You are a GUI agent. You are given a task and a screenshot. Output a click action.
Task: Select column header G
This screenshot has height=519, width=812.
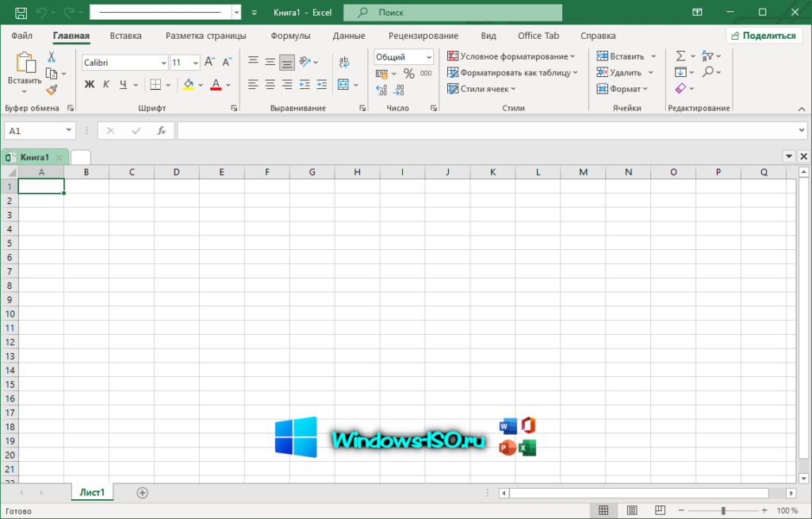[312, 172]
